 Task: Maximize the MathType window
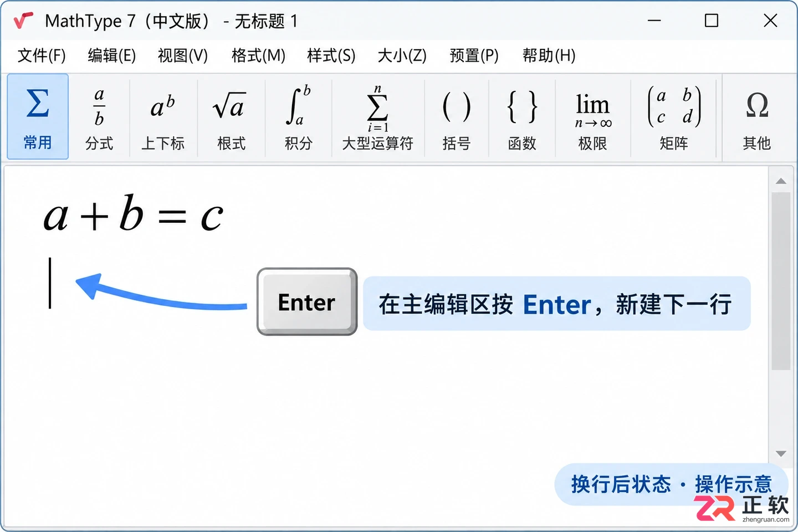click(712, 21)
